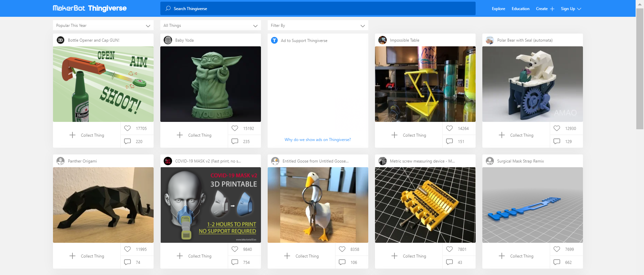Open 'Why do we show ads on Thingiverse?' link

(x=318, y=140)
